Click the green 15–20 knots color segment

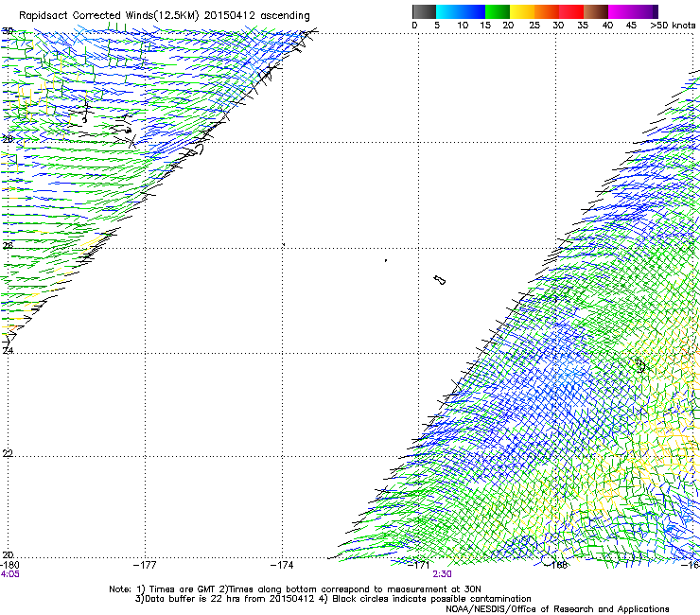tap(498, 11)
